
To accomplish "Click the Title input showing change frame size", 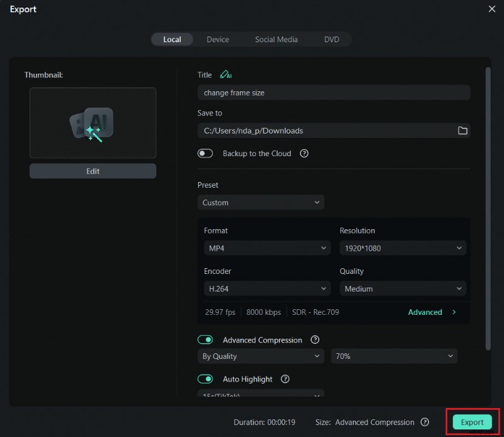I will (333, 92).
